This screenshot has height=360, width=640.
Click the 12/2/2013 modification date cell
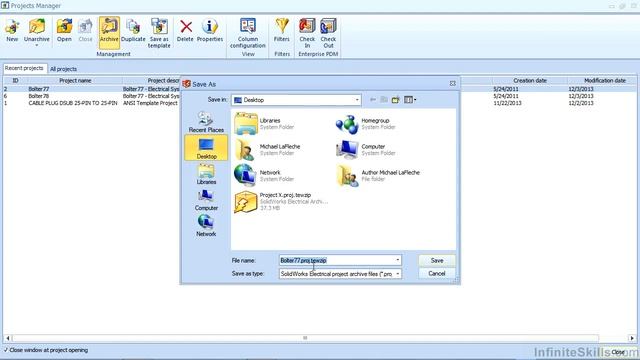pyautogui.click(x=580, y=103)
